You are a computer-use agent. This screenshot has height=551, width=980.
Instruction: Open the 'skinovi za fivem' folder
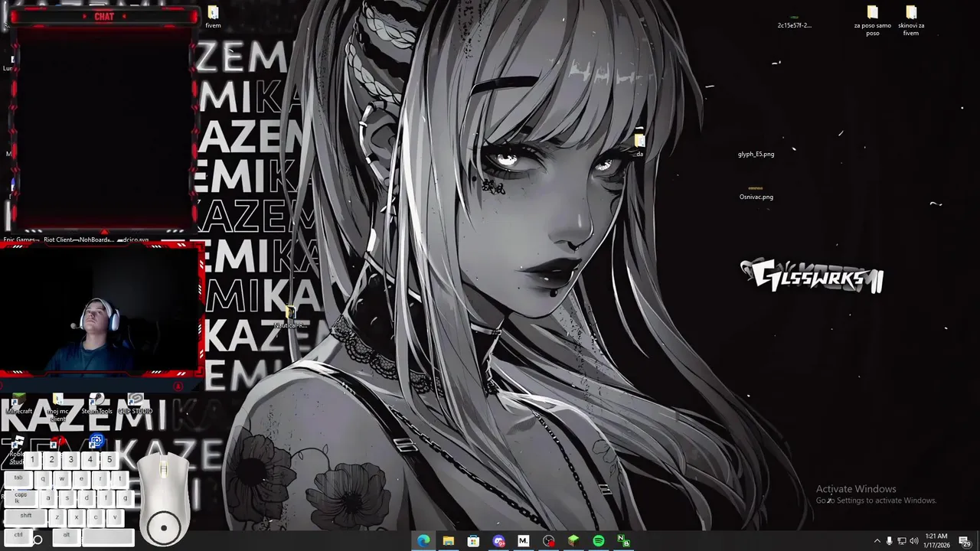coord(911,21)
